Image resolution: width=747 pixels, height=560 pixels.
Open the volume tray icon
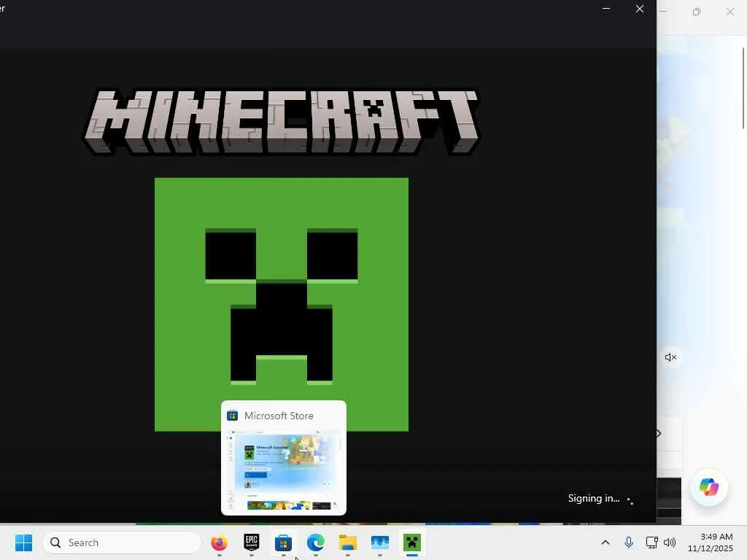[x=670, y=542]
